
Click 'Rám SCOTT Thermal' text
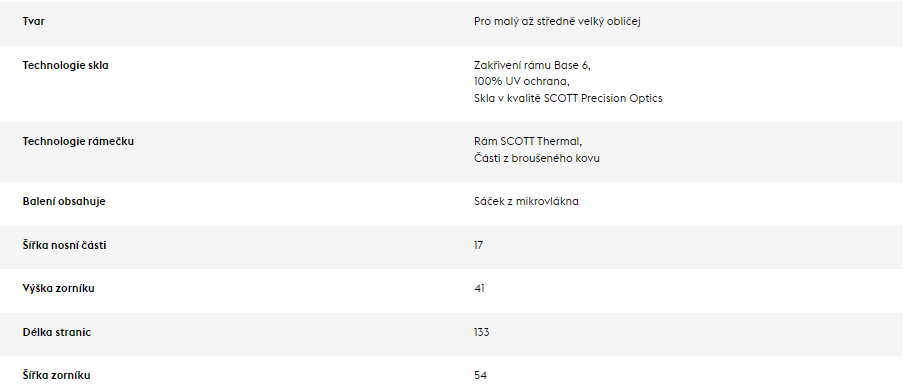pos(528,141)
